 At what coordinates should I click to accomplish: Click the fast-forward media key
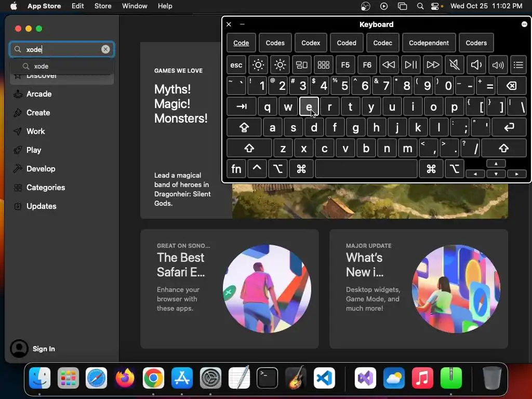(x=433, y=65)
